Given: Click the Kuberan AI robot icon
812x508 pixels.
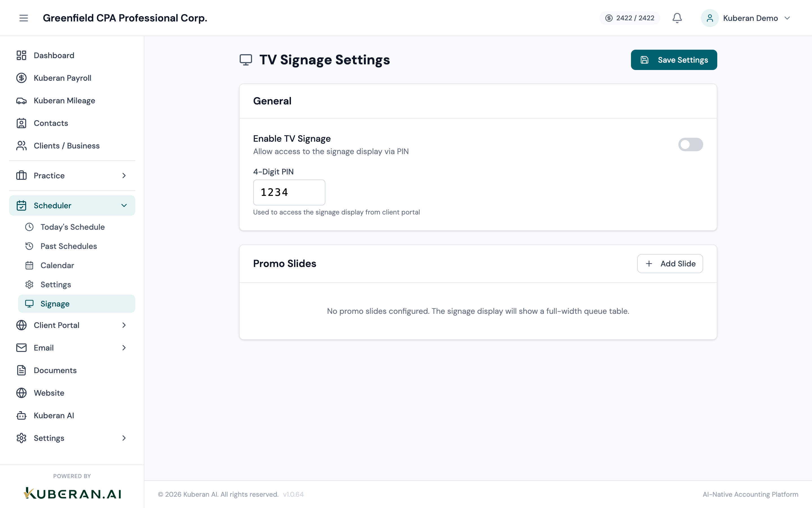Looking at the screenshot, I should point(21,416).
